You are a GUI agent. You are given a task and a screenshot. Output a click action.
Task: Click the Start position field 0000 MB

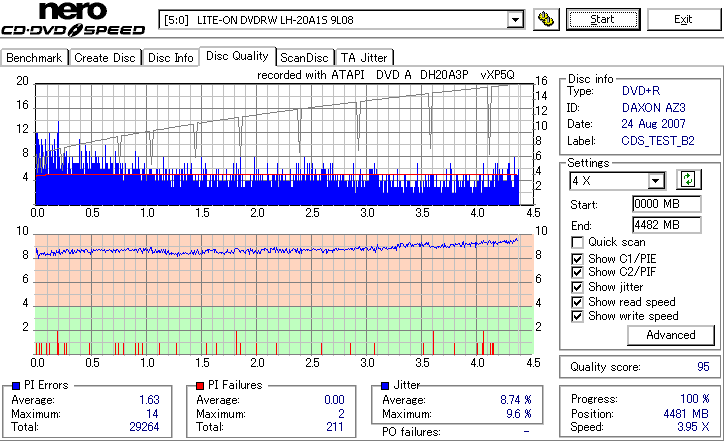point(667,204)
